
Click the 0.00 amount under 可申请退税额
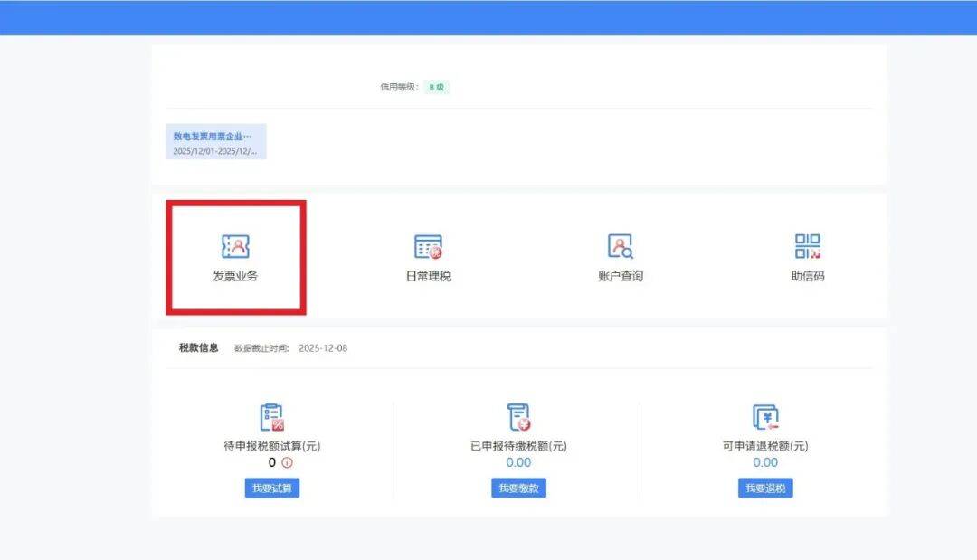pyautogui.click(x=765, y=462)
